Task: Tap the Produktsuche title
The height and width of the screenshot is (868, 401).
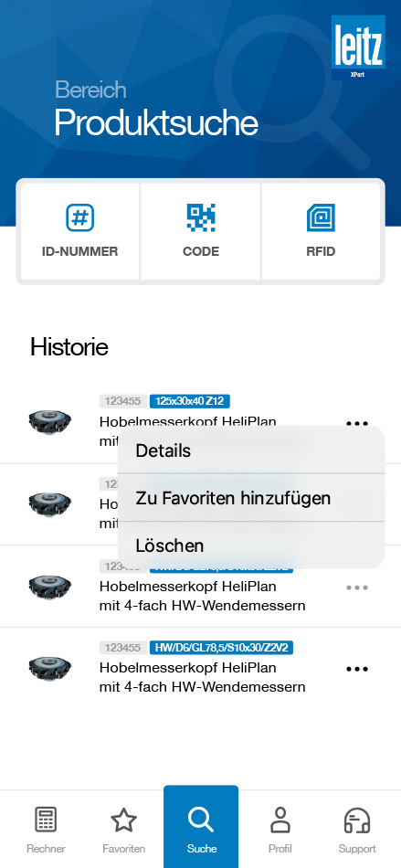Action: 156,122
